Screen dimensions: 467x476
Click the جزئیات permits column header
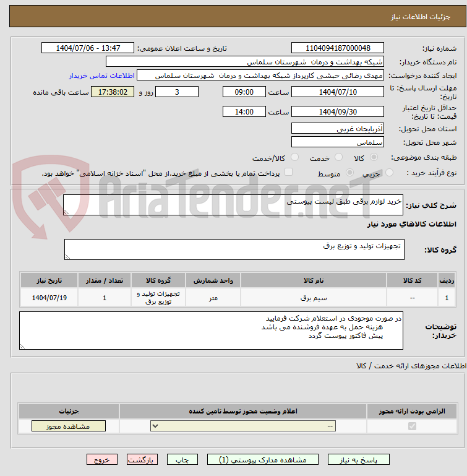pyautogui.click(x=69, y=412)
